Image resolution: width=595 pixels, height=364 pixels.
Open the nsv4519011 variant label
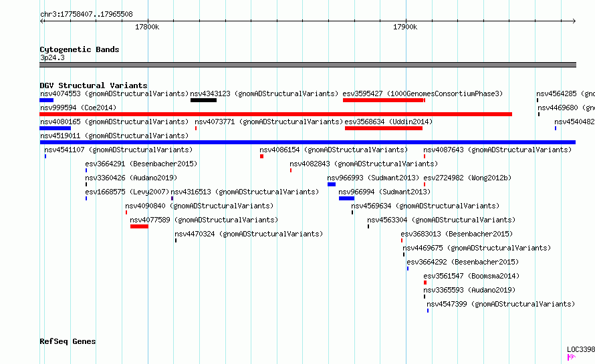(114, 136)
